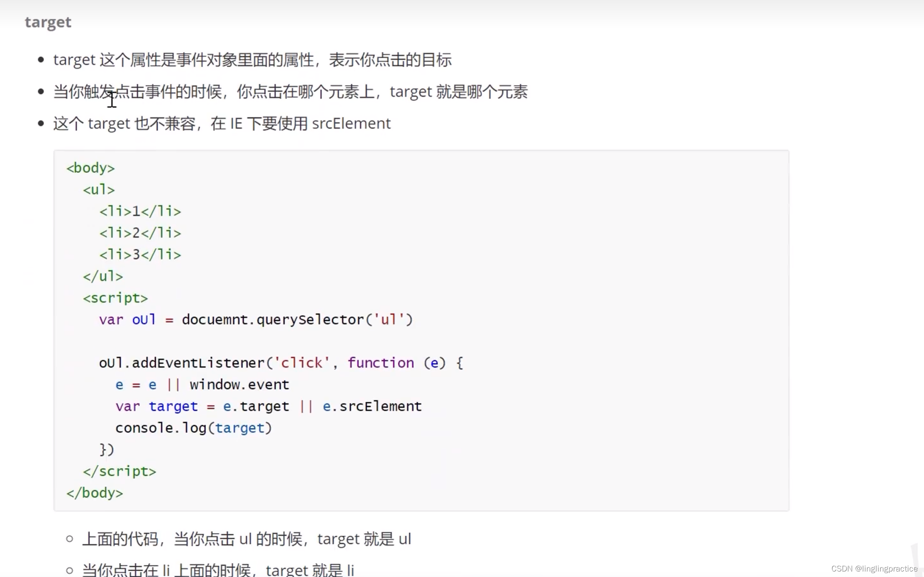Click the closing </ul> code line

point(103,276)
